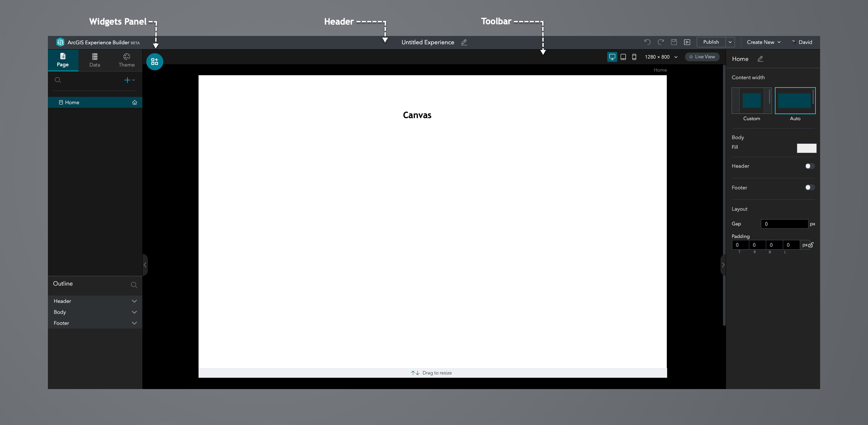Click the undo icon in header
The width and height of the screenshot is (868, 425).
tap(647, 42)
